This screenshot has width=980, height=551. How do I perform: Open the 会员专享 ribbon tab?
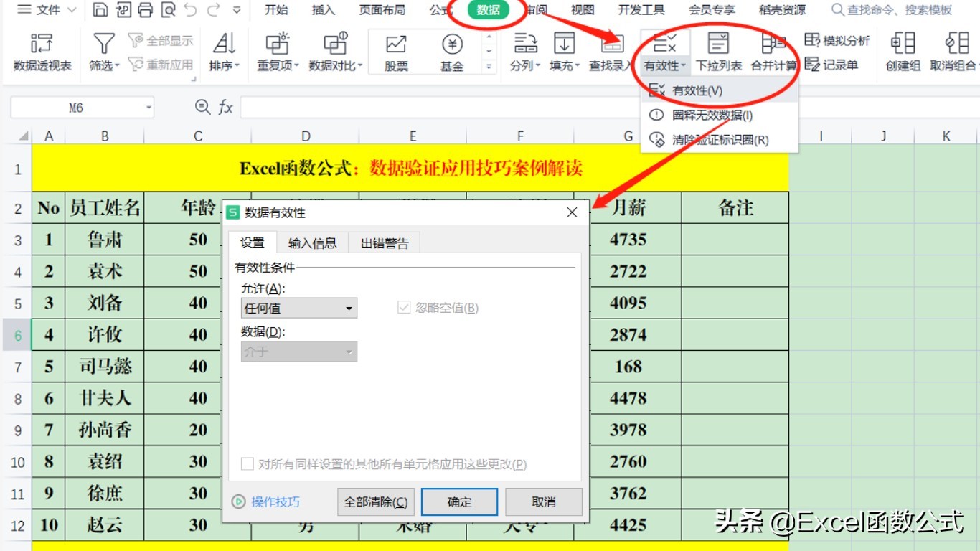(x=711, y=10)
